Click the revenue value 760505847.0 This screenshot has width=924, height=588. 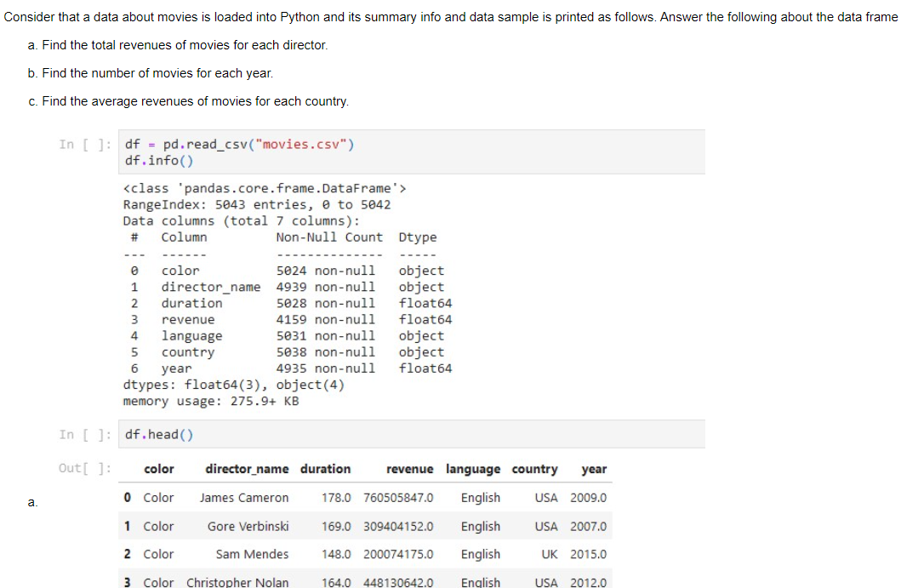pyautogui.click(x=400, y=498)
